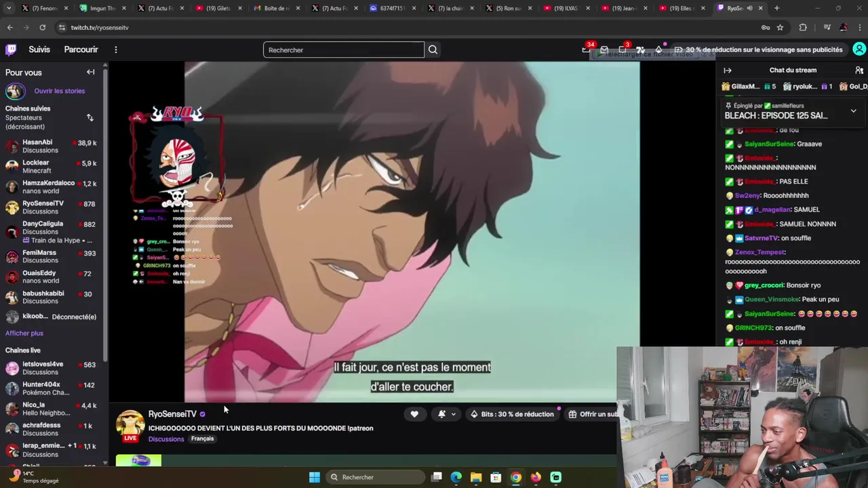Open Ouvrir les stories link
This screenshot has height=488, width=868.
tap(60, 91)
